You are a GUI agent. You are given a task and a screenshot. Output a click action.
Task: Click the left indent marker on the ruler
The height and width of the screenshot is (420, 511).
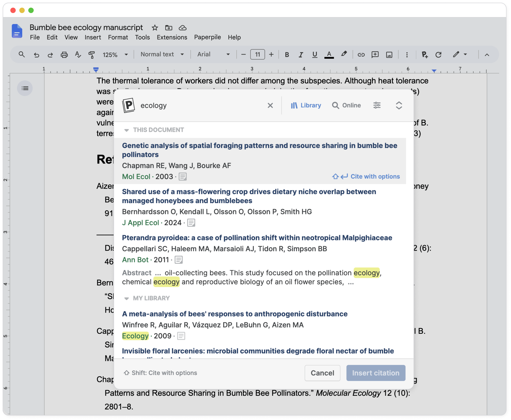(x=96, y=70)
